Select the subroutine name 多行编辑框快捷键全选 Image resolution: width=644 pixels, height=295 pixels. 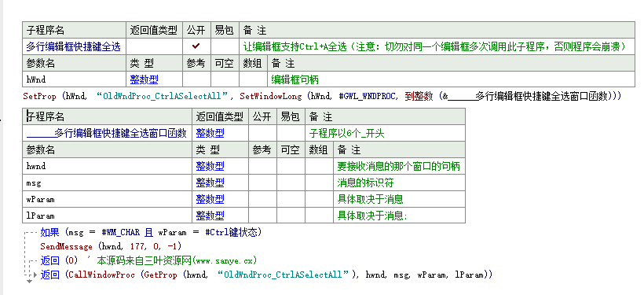pyautogui.click(x=74, y=46)
